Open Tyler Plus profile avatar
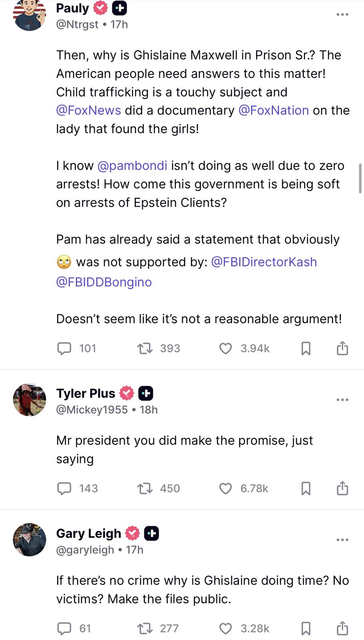Viewport: 364px width, 640px height. [30, 400]
